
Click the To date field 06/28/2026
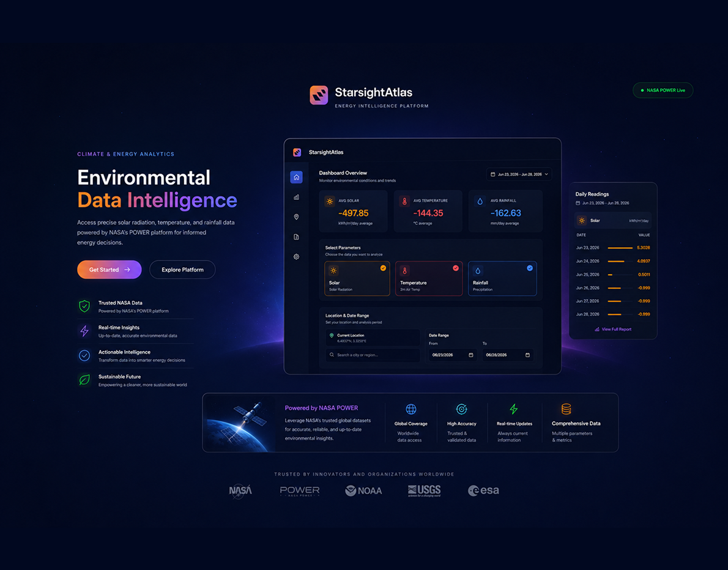click(x=508, y=355)
